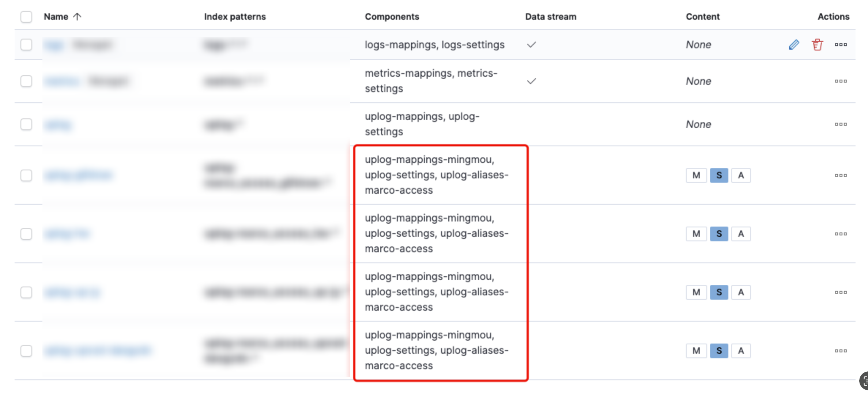
Task: Open three-dot actions menu in last row
Action: 841,351
